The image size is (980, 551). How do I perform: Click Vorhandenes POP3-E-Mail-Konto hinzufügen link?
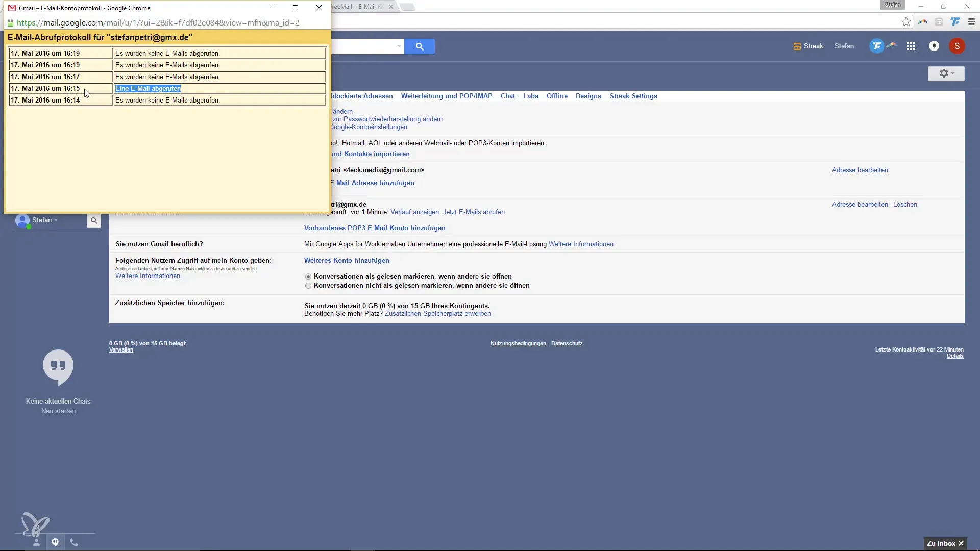(375, 228)
